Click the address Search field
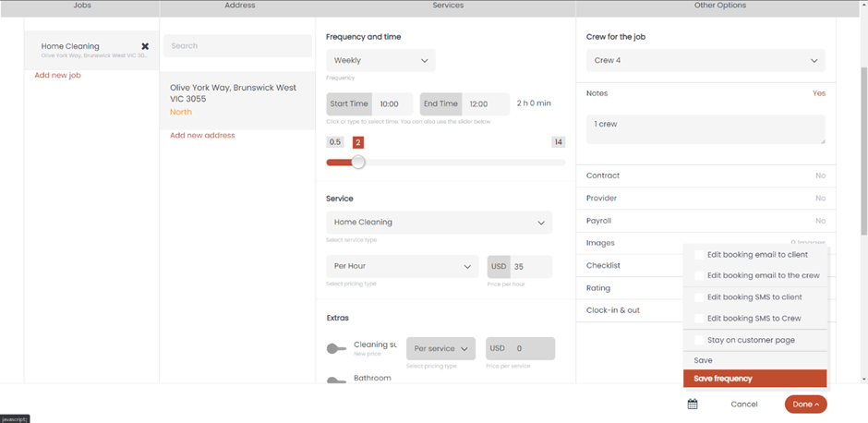The height and width of the screenshot is (423, 868). coord(237,46)
